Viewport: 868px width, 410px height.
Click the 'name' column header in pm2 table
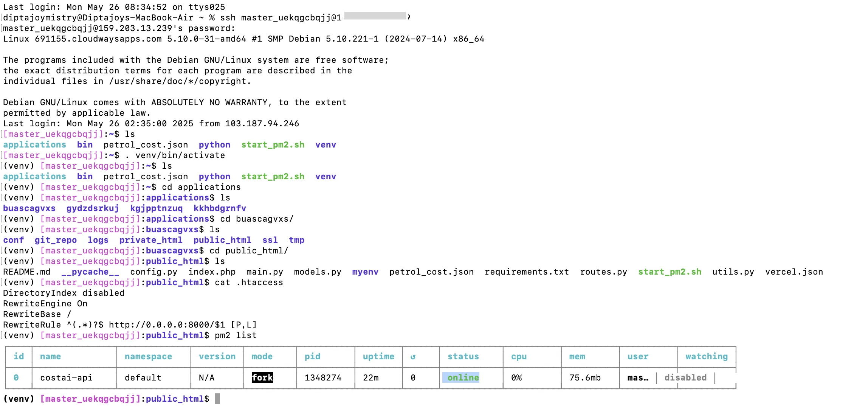click(x=51, y=357)
